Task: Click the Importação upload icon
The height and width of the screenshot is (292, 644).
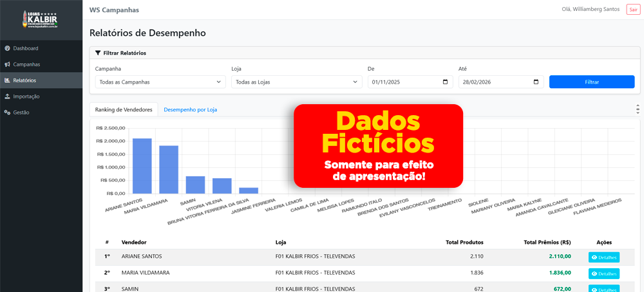Action: pyautogui.click(x=7, y=96)
